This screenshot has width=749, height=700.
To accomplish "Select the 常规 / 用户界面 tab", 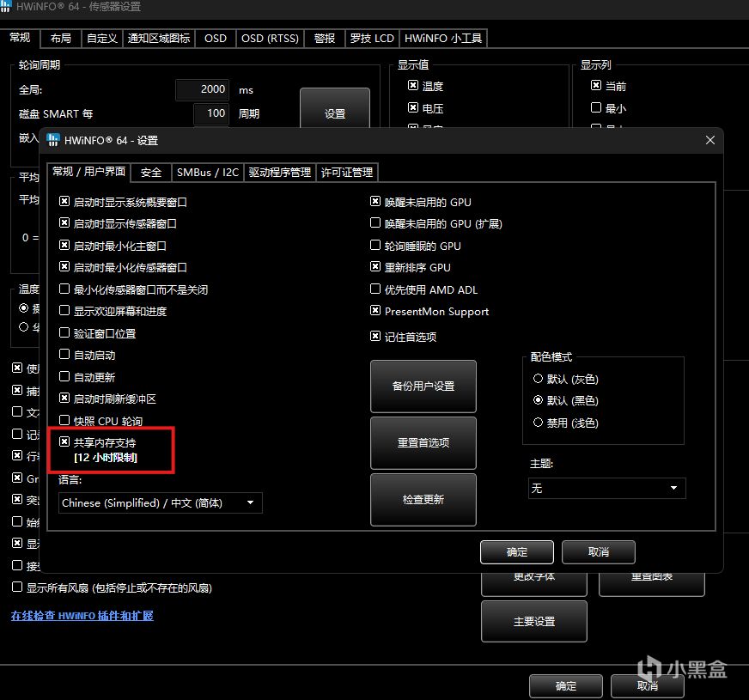I will pyautogui.click(x=88, y=172).
